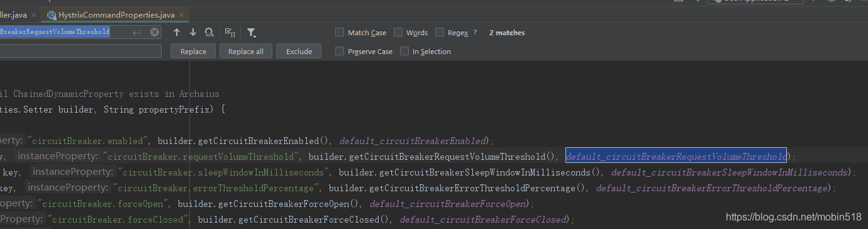Click the "circuitBreaker.enabled" string literal
The width and height of the screenshot is (868, 229).
pos(87,140)
